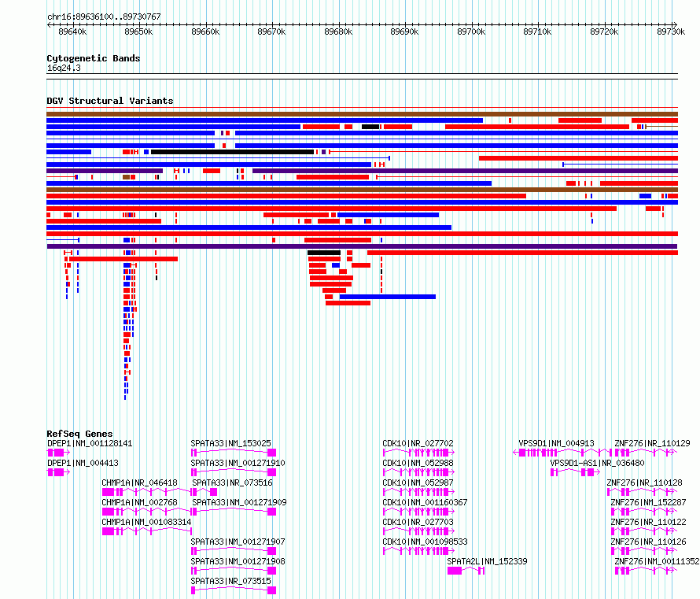Open SPATA33|NM_153025 transcript label

tap(230, 444)
